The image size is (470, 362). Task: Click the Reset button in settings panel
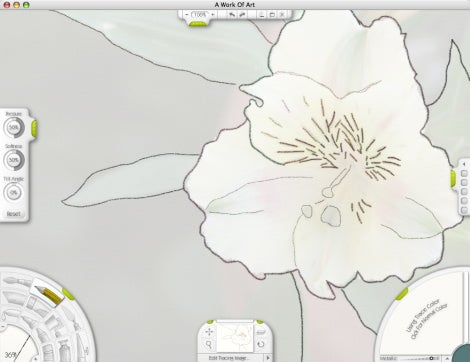(x=14, y=214)
